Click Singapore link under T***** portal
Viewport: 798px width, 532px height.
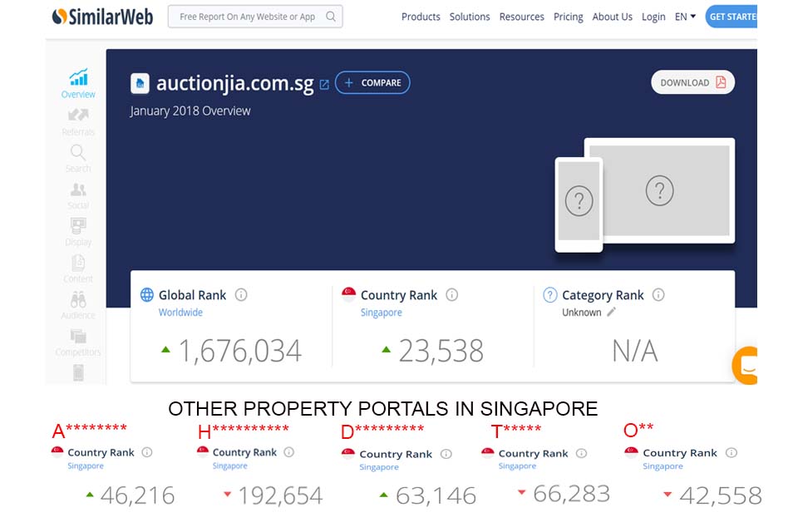coord(517,466)
